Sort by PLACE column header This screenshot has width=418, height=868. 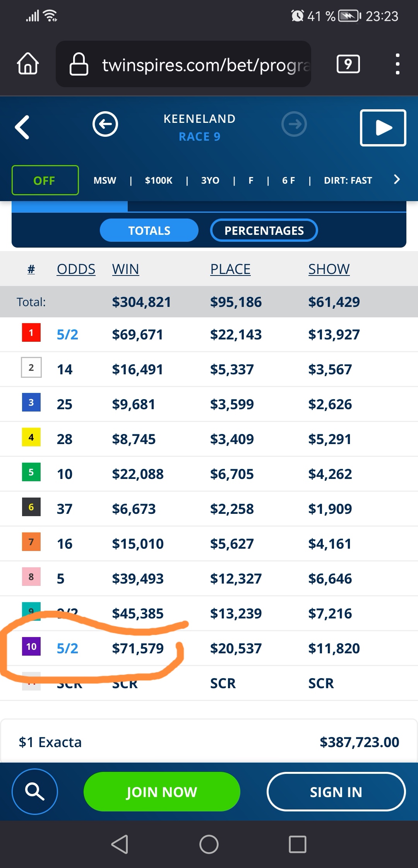tap(230, 269)
